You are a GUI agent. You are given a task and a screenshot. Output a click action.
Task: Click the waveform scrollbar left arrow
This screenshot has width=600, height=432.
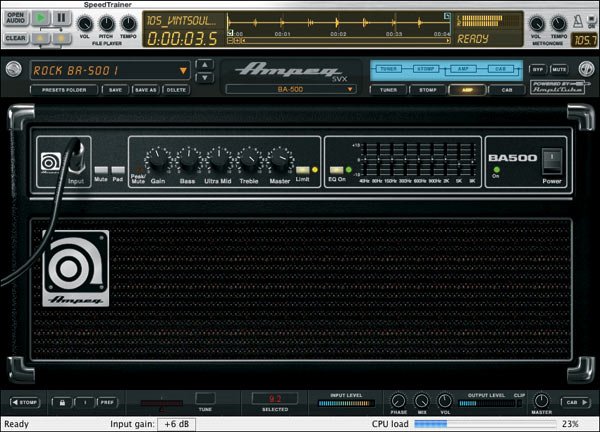click(x=243, y=40)
